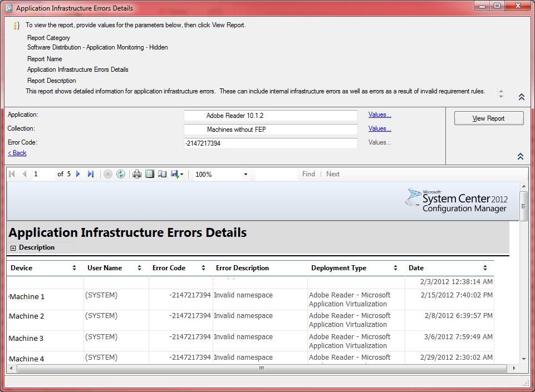Click the find text box
The width and height of the screenshot is (535, 392).
tap(276, 174)
